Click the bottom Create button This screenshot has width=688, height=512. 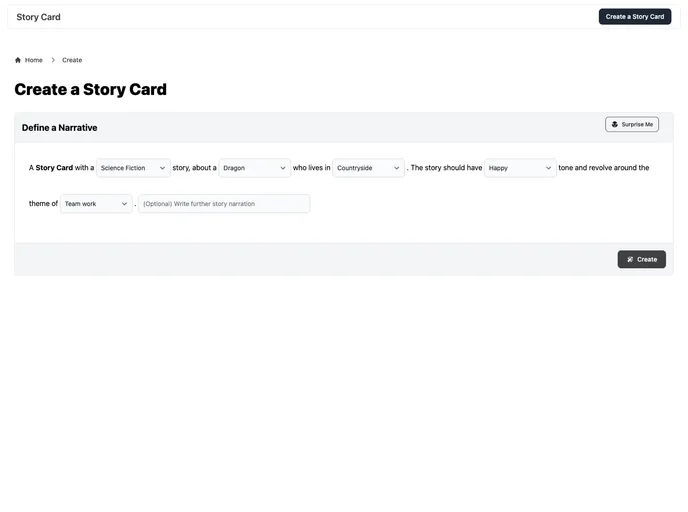point(641,259)
